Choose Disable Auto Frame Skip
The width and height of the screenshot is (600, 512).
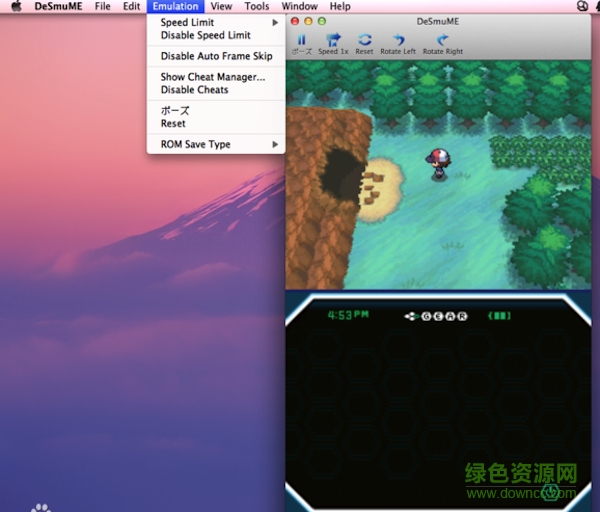point(216,56)
